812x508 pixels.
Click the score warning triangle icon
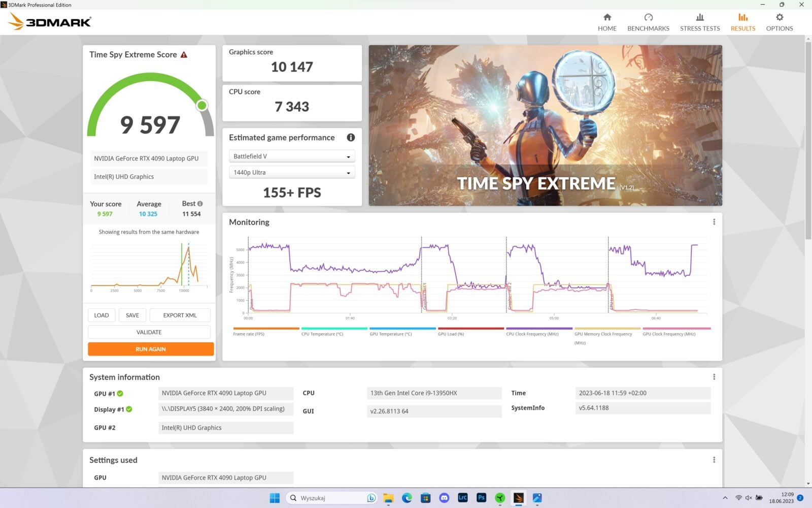click(184, 54)
